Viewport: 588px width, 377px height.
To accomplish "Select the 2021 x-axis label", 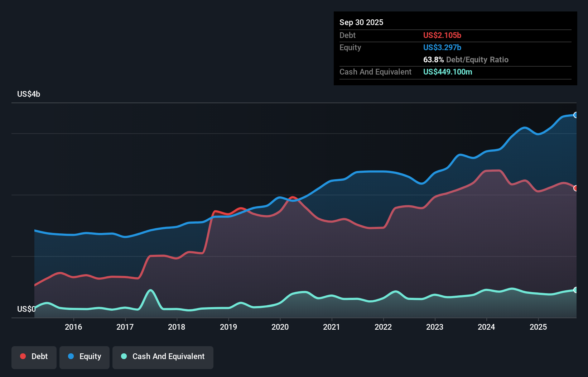I will point(332,327).
